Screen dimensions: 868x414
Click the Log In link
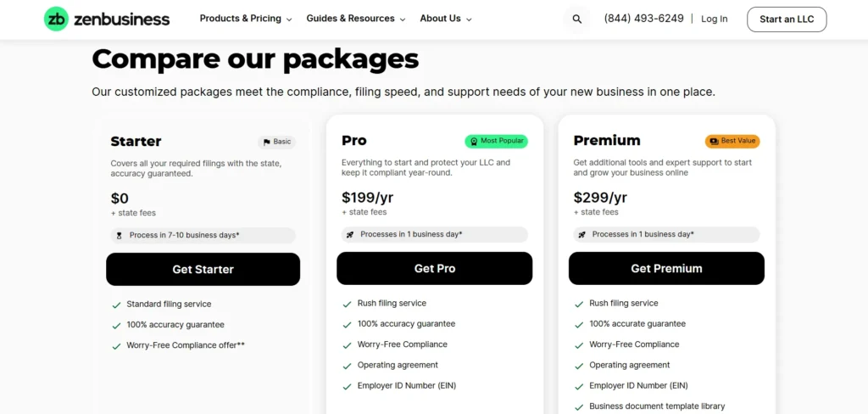tap(714, 19)
